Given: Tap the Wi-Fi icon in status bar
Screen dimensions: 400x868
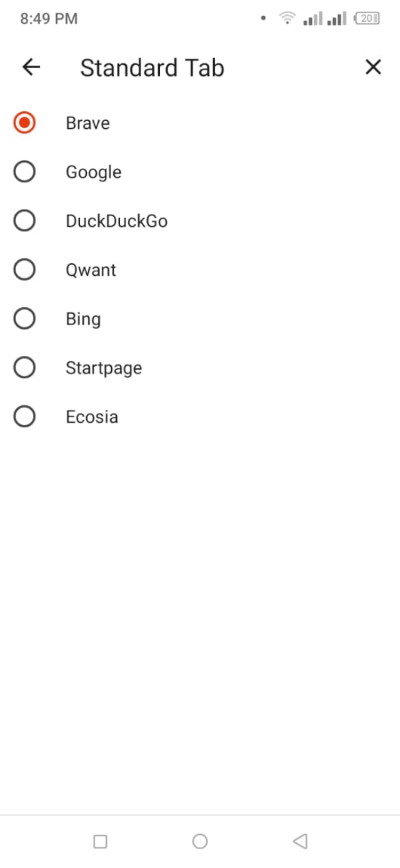Looking at the screenshot, I should coord(286,18).
